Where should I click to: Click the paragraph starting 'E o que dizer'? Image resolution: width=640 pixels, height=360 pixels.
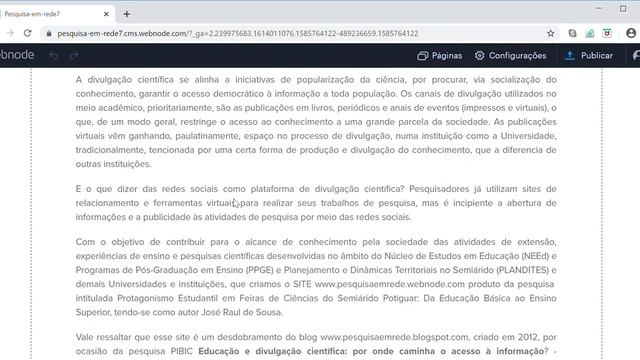pyautogui.click(x=316, y=203)
